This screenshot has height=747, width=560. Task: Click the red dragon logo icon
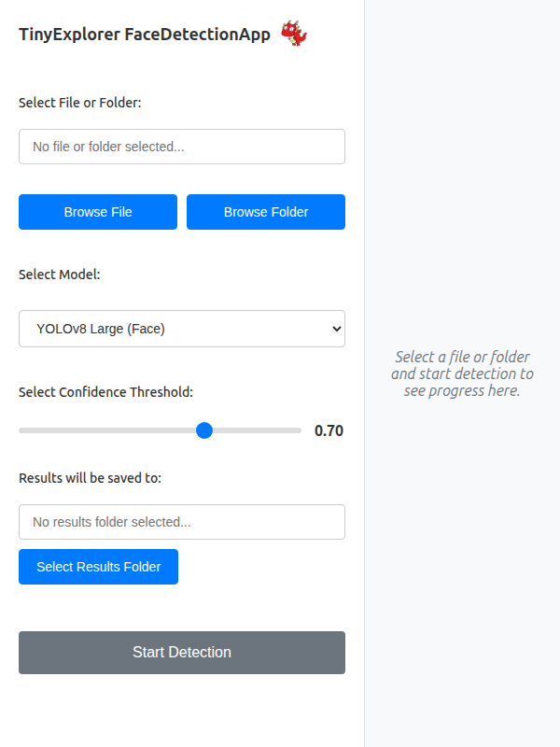pyautogui.click(x=294, y=35)
